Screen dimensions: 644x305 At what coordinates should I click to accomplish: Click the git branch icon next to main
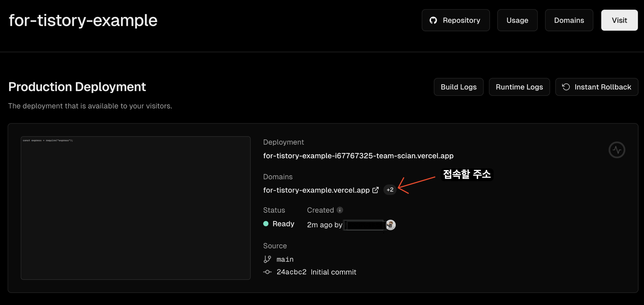267,259
